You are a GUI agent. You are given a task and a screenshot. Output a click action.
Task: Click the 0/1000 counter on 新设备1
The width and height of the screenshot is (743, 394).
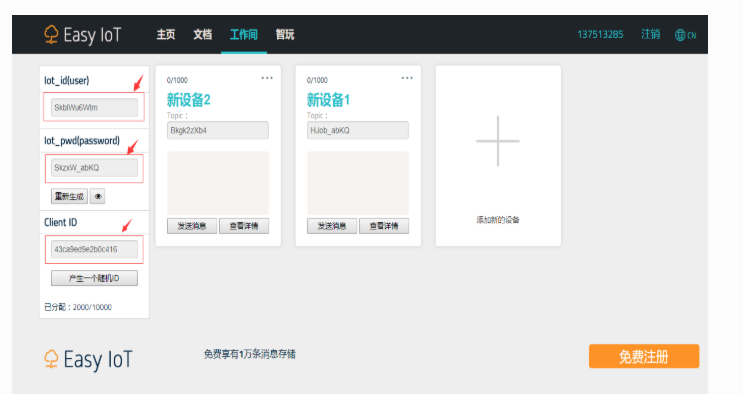[317, 80]
